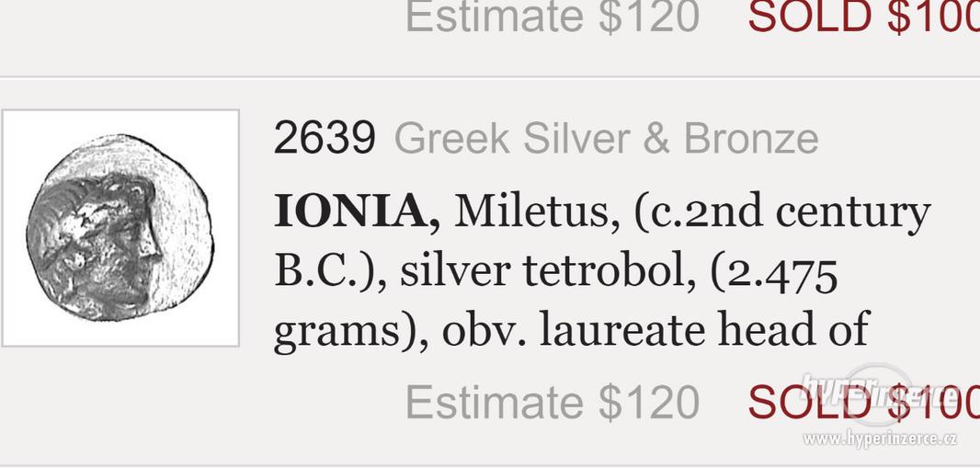The image size is (980, 468).
Task: Click the silver tetrobol text
Action: click(548, 272)
